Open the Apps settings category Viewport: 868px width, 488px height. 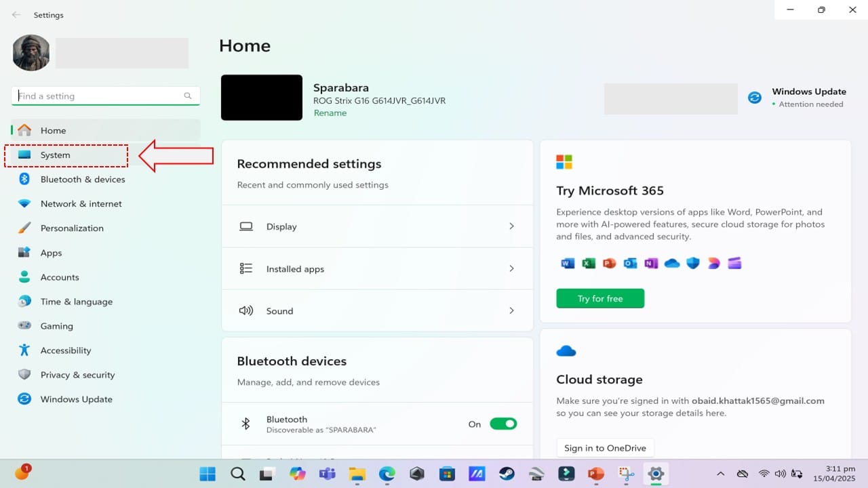(105, 253)
